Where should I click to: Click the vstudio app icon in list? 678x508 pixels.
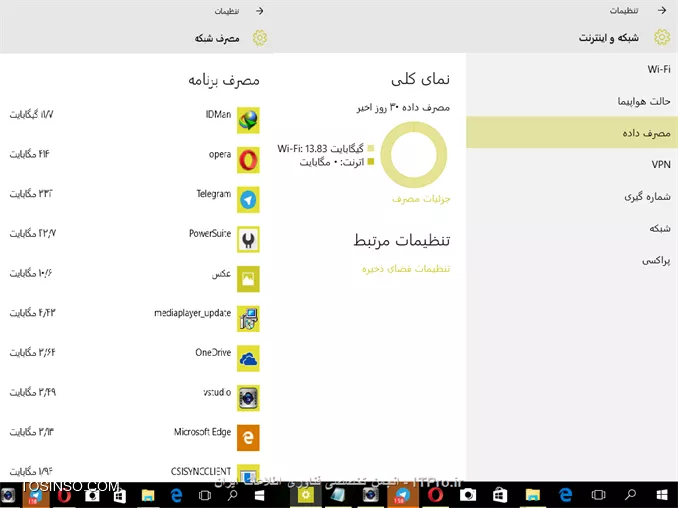248,398
